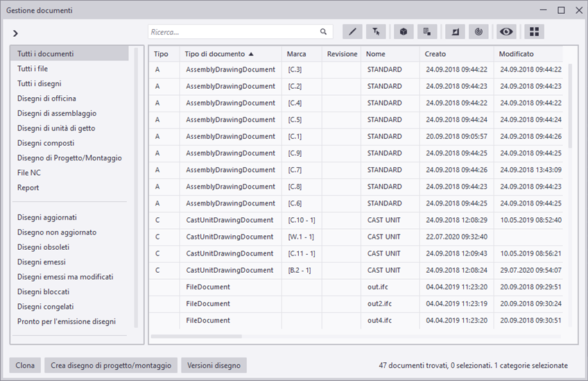Maximize the Gestione documenti window
Screen dimensions: 588x381
pyautogui.click(x=561, y=10)
